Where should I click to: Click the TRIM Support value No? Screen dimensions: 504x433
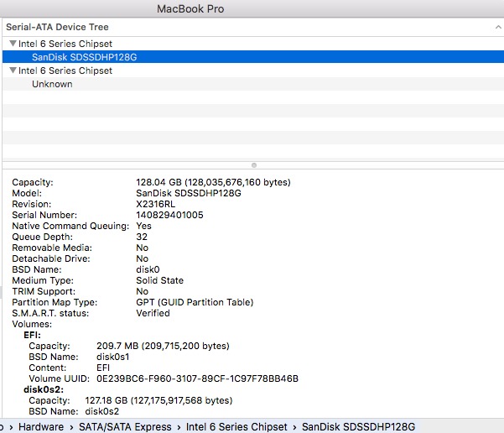142,291
